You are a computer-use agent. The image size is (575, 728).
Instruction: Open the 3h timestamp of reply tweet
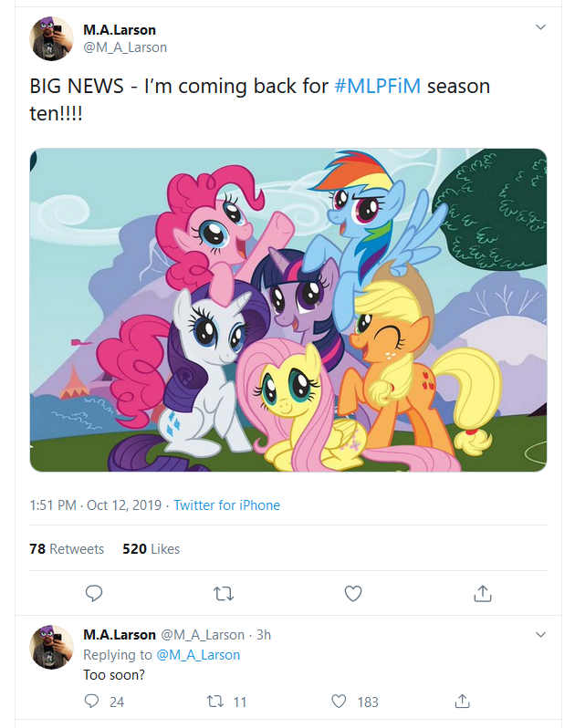click(264, 635)
